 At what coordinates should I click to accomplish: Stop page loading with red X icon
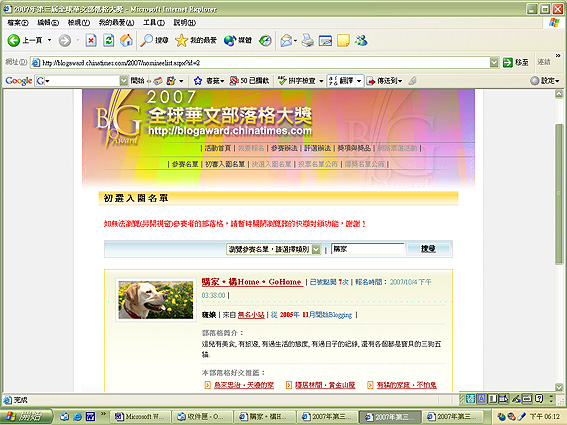[91, 40]
